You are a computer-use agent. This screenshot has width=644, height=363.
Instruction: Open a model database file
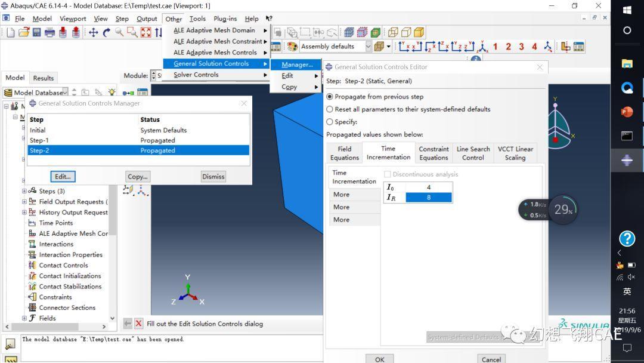point(24,32)
